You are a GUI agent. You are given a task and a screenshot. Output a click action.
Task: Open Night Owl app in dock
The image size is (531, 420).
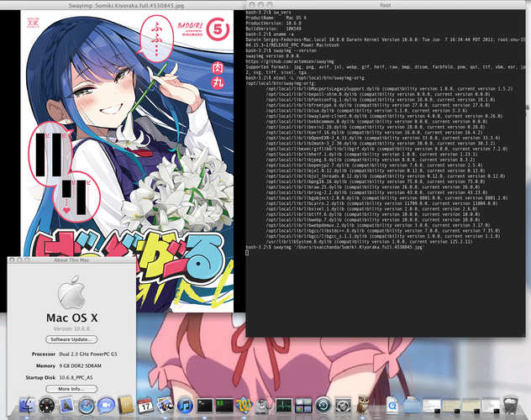(x=363, y=404)
